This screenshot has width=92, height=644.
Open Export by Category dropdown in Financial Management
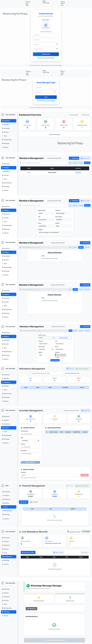click(83, 486)
